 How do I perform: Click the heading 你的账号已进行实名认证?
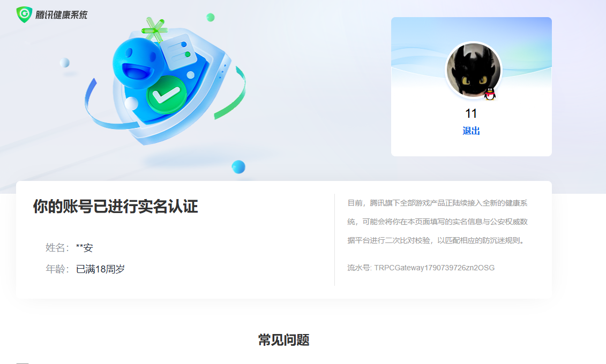pyautogui.click(x=116, y=207)
